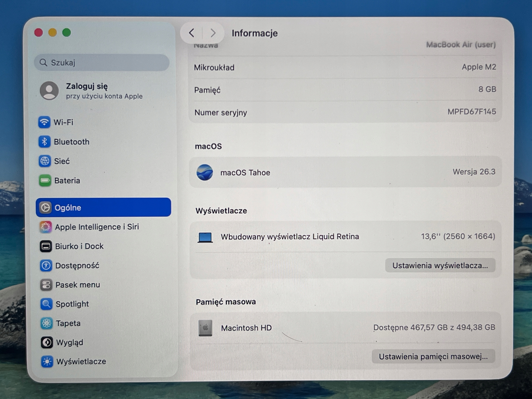Viewport: 532px width, 399px height.
Task: Click the Wersja 26.3 text
Action: [474, 172]
